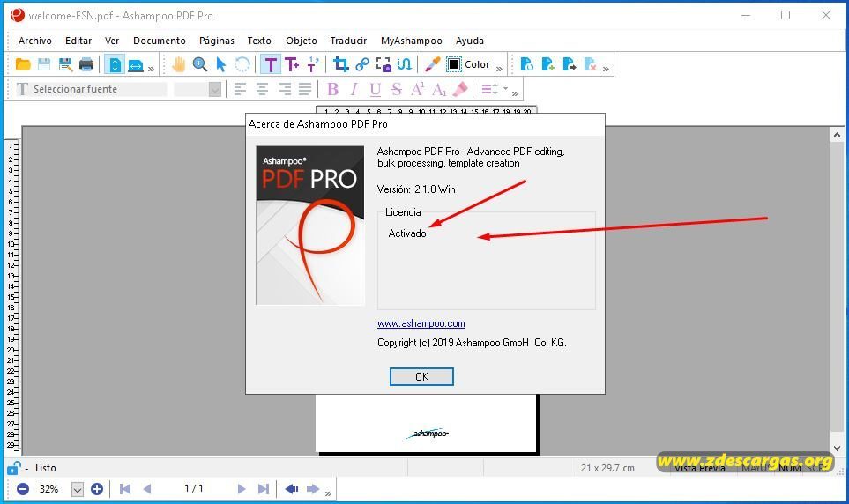Click the security padlock status icon
Screen dimensions: 849x504
(14, 468)
